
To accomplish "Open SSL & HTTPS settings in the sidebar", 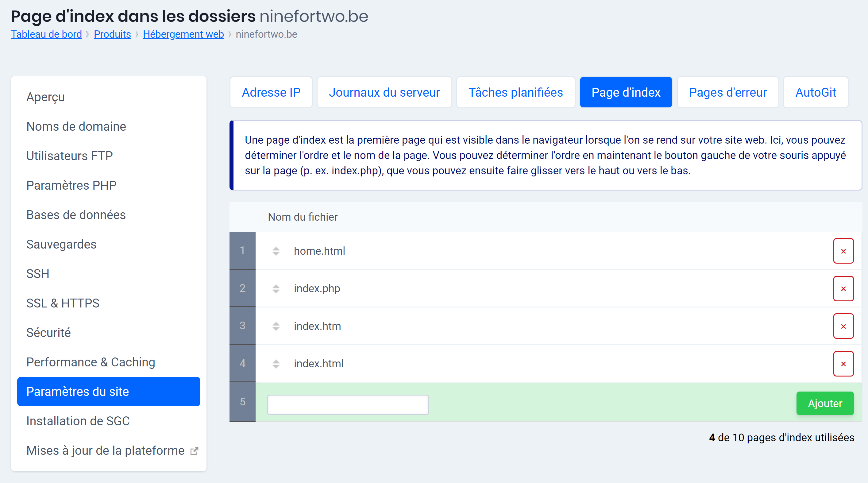I will pos(63,303).
